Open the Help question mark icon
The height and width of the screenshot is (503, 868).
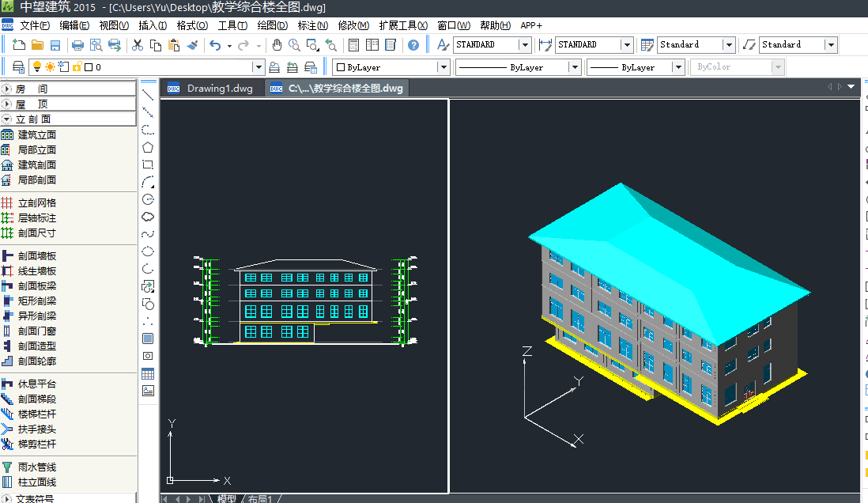413,45
